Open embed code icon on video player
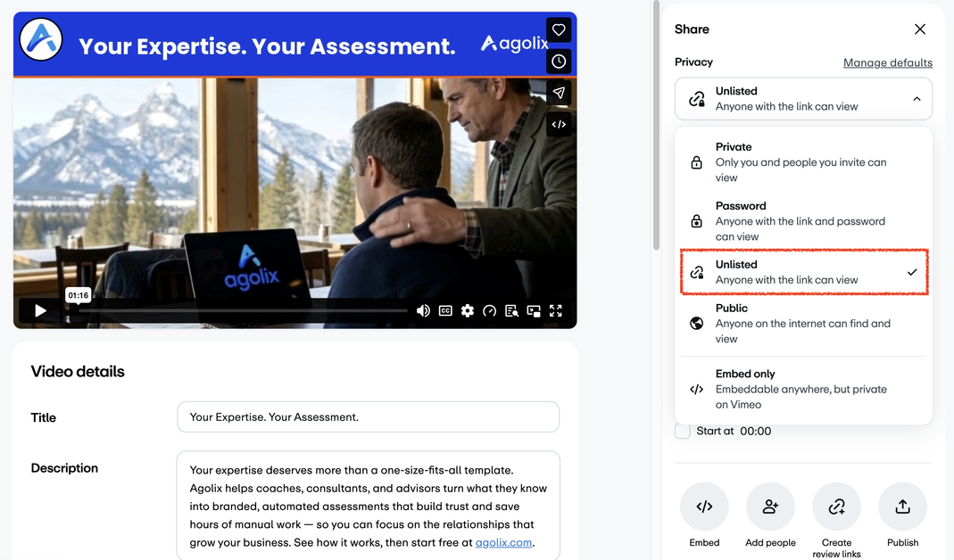 [559, 125]
